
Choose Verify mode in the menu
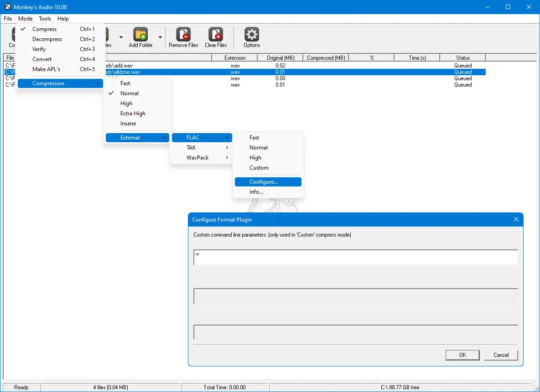(60, 49)
